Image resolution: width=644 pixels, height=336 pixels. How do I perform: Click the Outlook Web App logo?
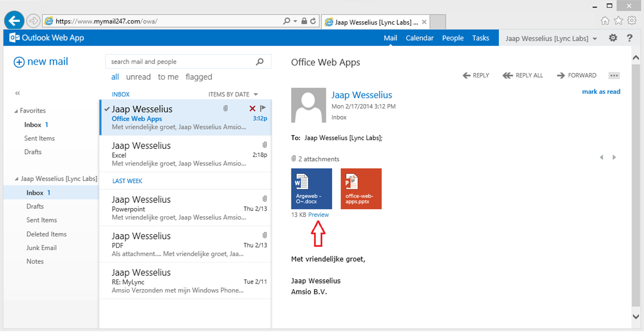(47, 38)
